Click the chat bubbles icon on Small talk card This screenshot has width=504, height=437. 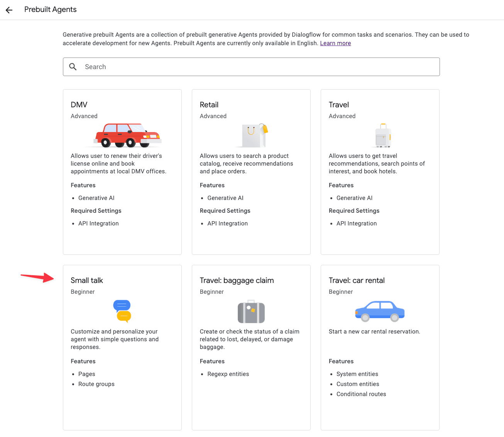coord(122,311)
